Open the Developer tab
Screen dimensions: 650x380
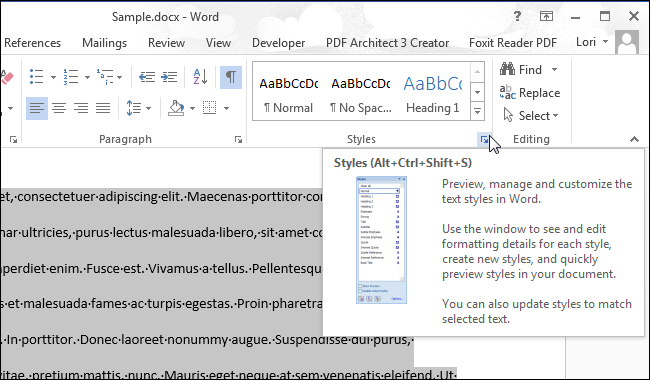(278, 43)
